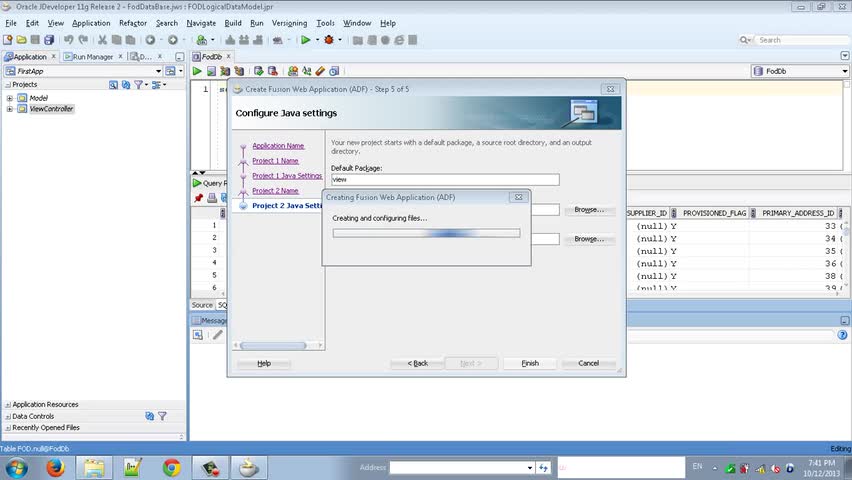Switch to the Source tab below worksheet

click(x=202, y=306)
